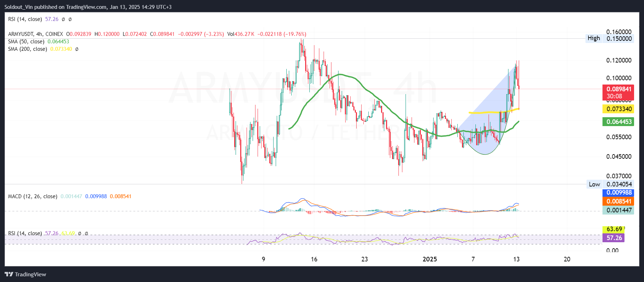Click the histogram tag 0.001447 on axis
This screenshot has height=282, width=644.
pyautogui.click(x=618, y=210)
